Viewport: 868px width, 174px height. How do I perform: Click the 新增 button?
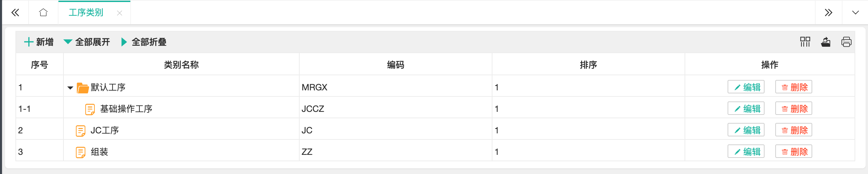coord(39,42)
